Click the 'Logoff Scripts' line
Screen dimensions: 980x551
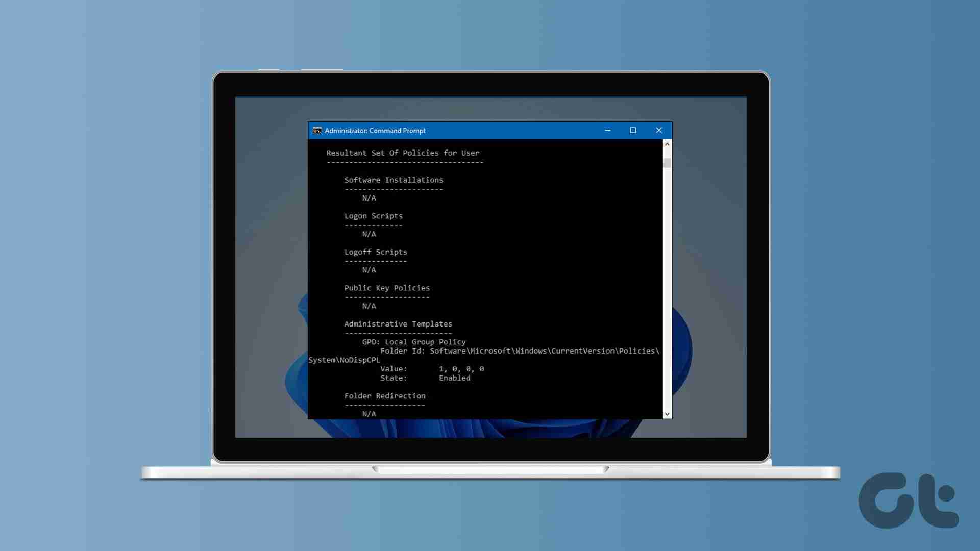(x=376, y=252)
